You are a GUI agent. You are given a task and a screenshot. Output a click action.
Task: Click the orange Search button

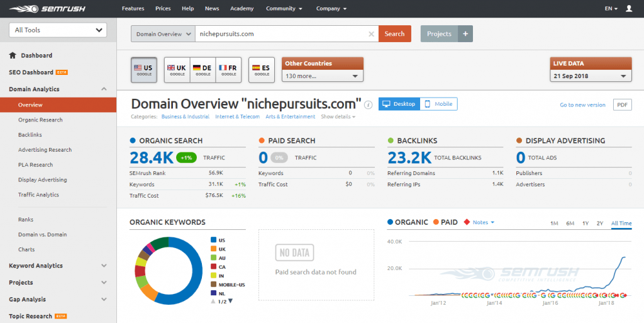(395, 34)
